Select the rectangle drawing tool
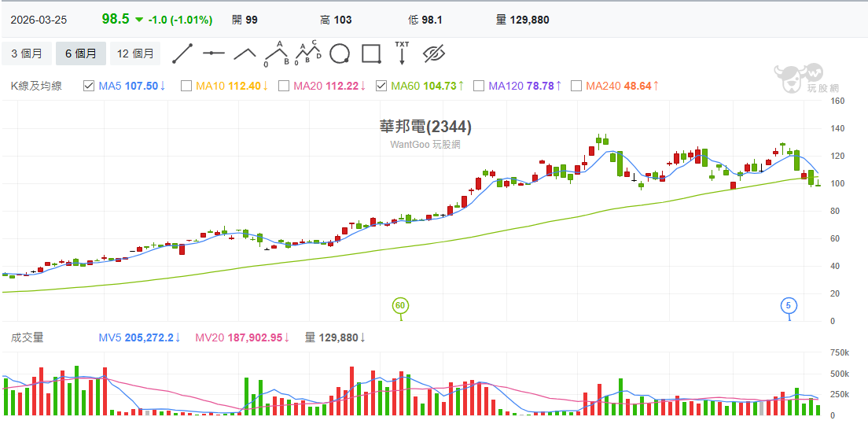The image size is (868, 424). pyautogui.click(x=371, y=53)
